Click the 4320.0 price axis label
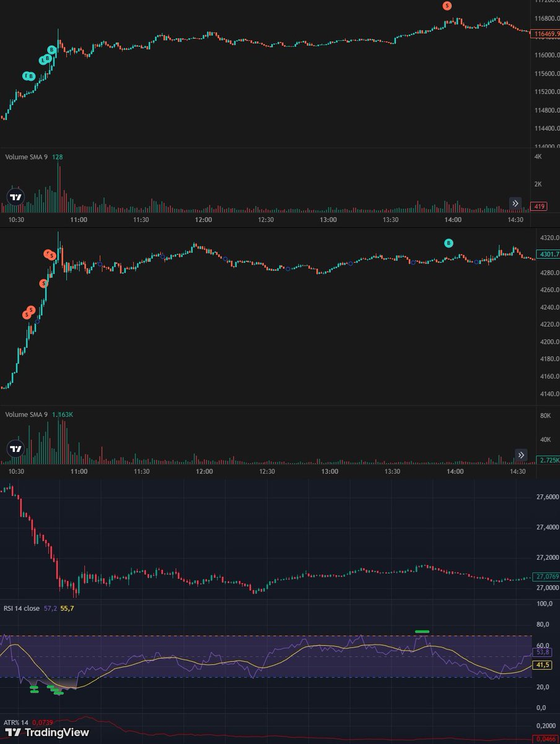This screenshot has width=560, height=744. 550,238
